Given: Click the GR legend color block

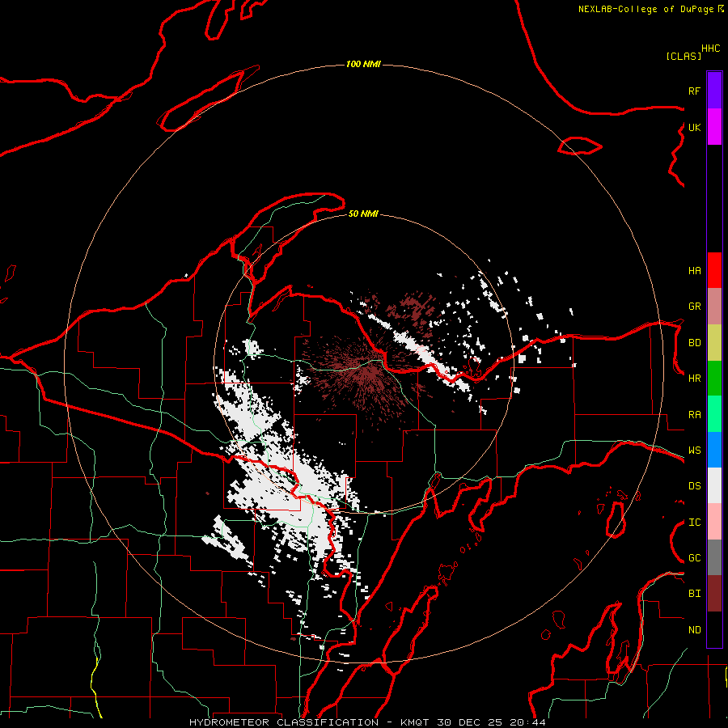Looking at the screenshot, I should pos(714,306).
